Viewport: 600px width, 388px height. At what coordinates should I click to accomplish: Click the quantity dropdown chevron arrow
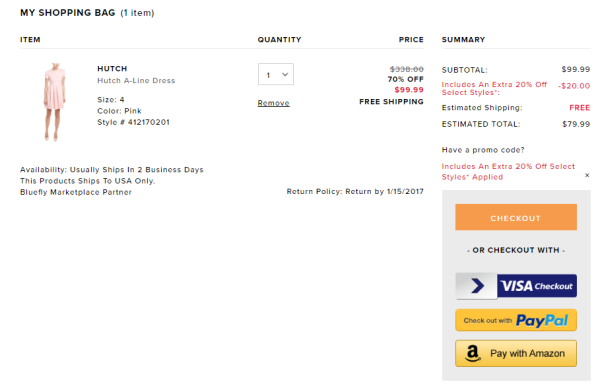pyautogui.click(x=285, y=74)
